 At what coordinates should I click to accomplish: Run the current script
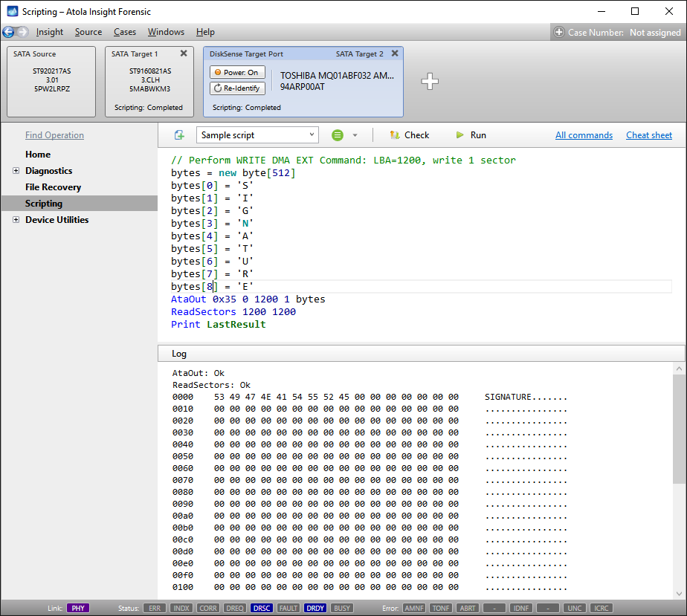(x=471, y=134)
